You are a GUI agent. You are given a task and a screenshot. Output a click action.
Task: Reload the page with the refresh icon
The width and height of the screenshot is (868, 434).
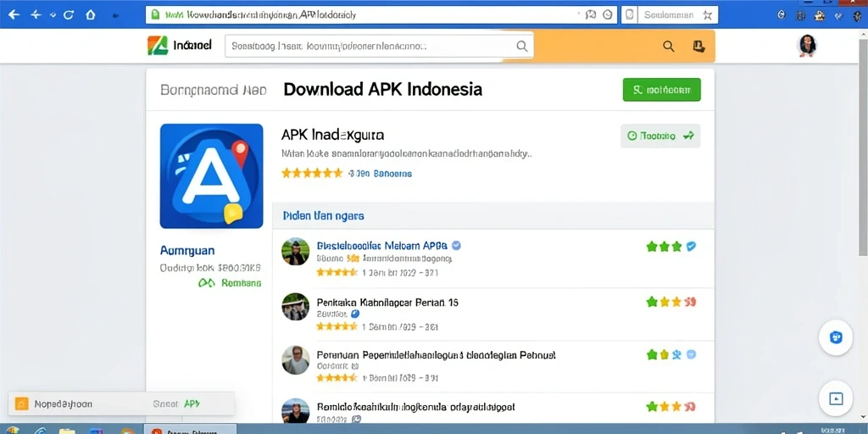[69, 15]
